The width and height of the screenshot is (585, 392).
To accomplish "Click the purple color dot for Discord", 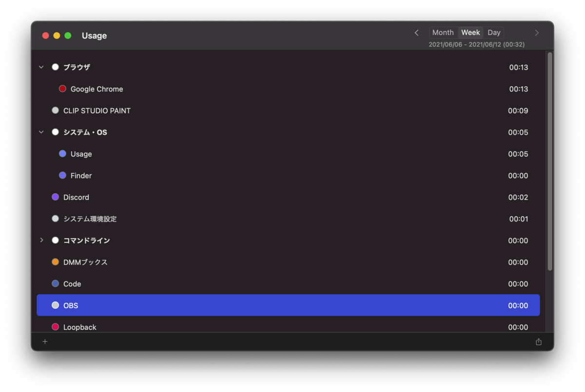I will coord(55,197).
